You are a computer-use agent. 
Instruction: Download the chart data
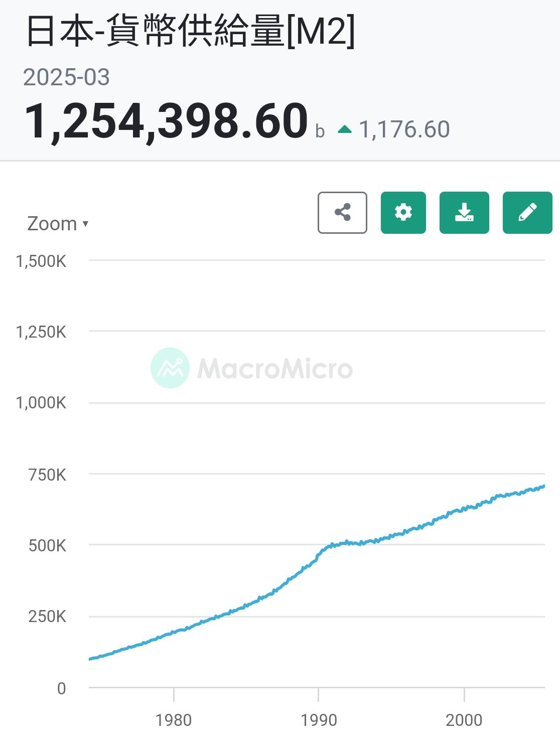[x=464, y=213]
